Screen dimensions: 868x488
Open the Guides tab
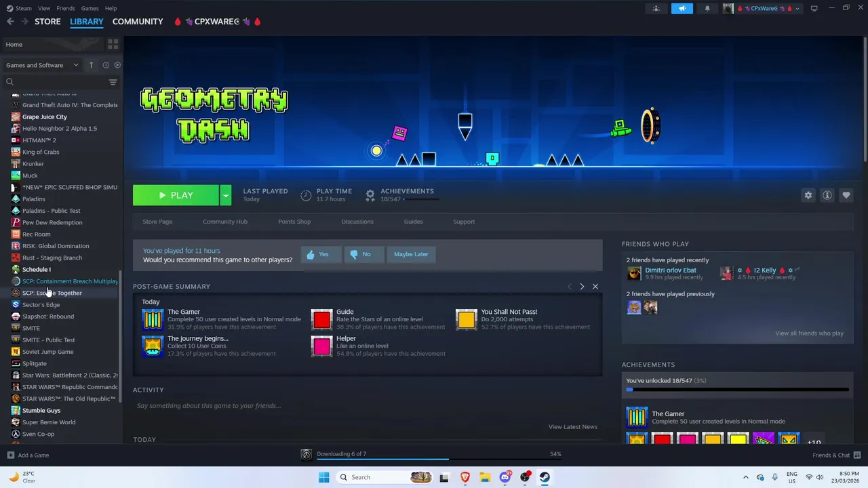(x=414, y=222)
